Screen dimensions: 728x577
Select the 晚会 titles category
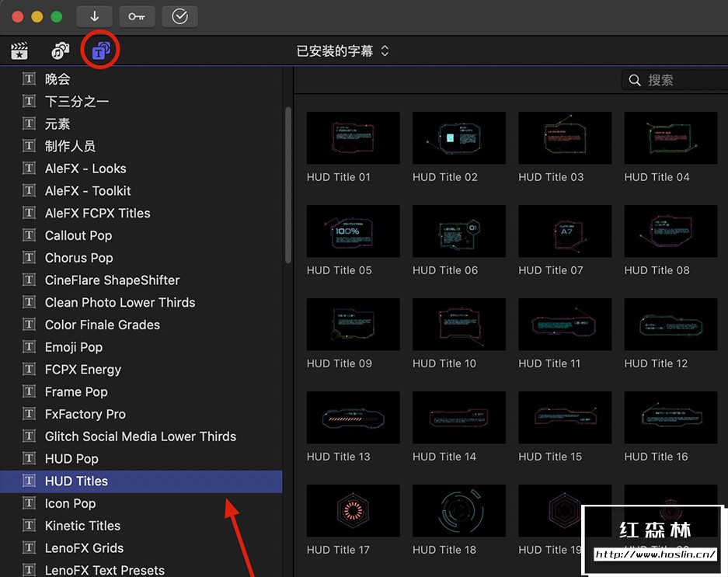point(141,79)
